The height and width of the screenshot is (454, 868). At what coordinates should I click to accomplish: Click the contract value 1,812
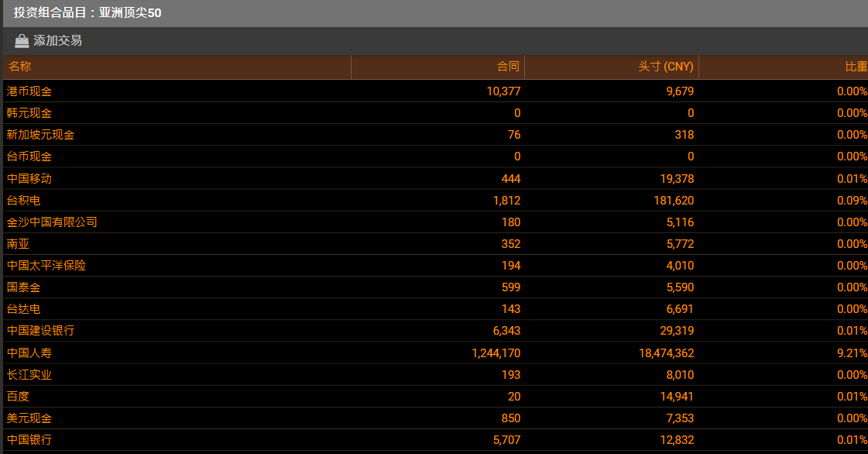click(x=507, y=200)
